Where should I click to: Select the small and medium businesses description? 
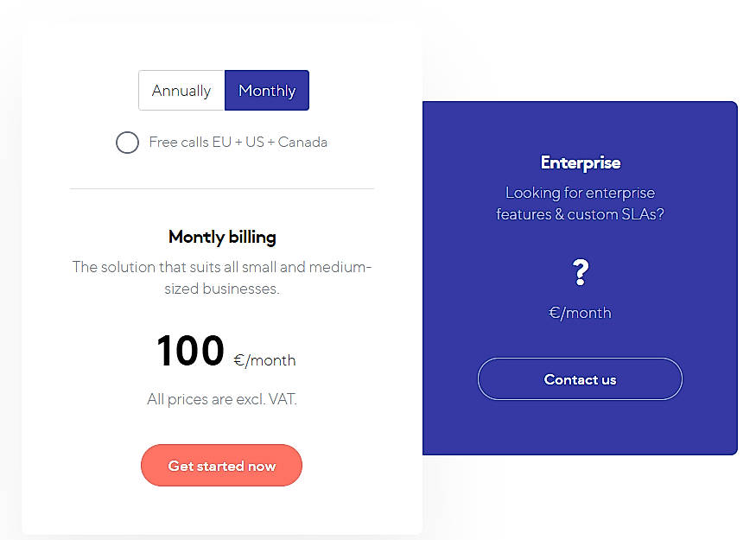click(x=221, y=278)
